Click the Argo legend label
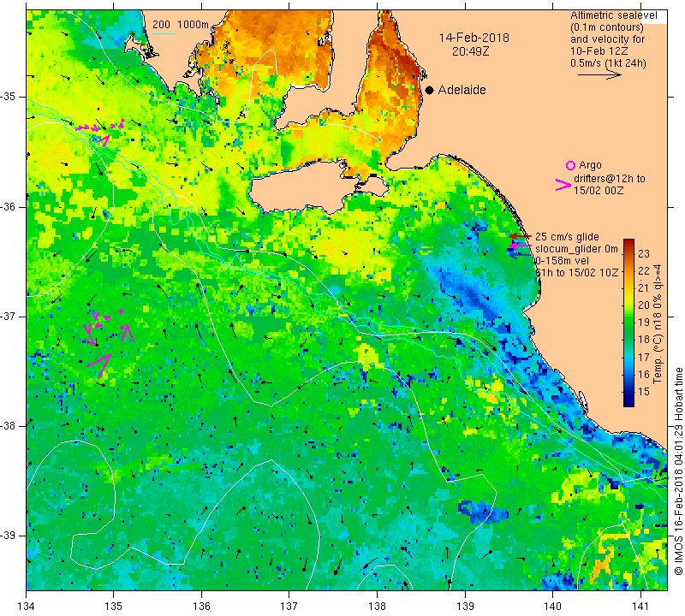This screenshot has width=685, height=616. [x=590, y=165]
